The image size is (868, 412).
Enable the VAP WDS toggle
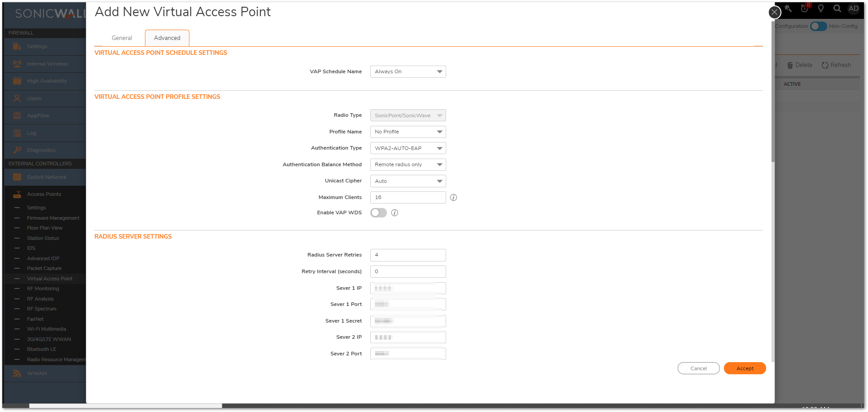pyautogui.click(x=378, y=213)
